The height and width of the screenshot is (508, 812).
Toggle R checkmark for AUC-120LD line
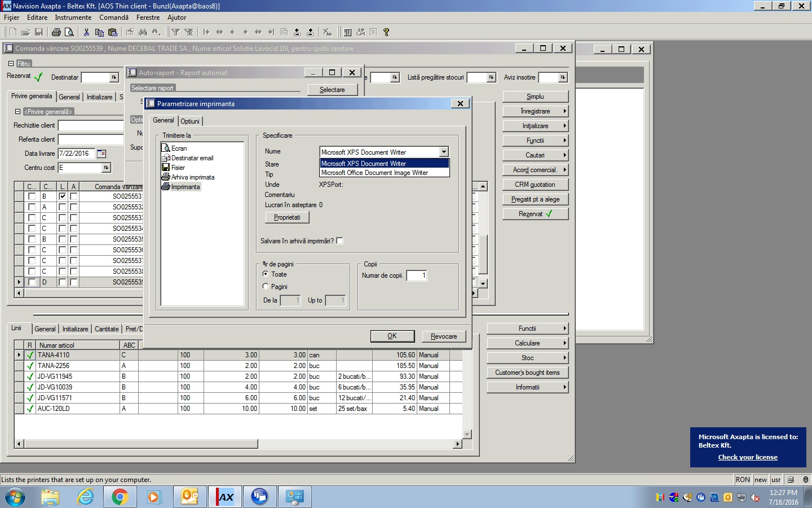(x=30, y=409)
